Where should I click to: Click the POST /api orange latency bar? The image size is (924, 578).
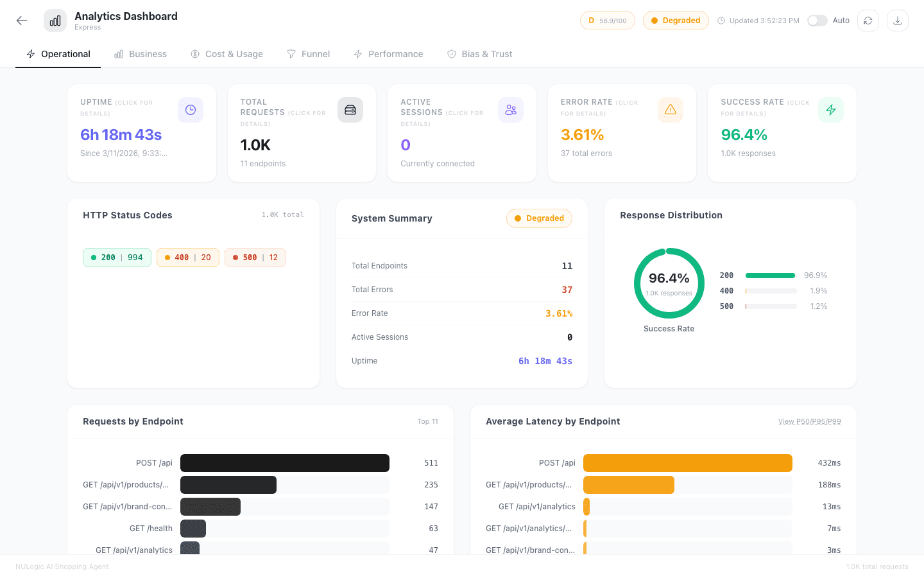click(x=687, y=463)
